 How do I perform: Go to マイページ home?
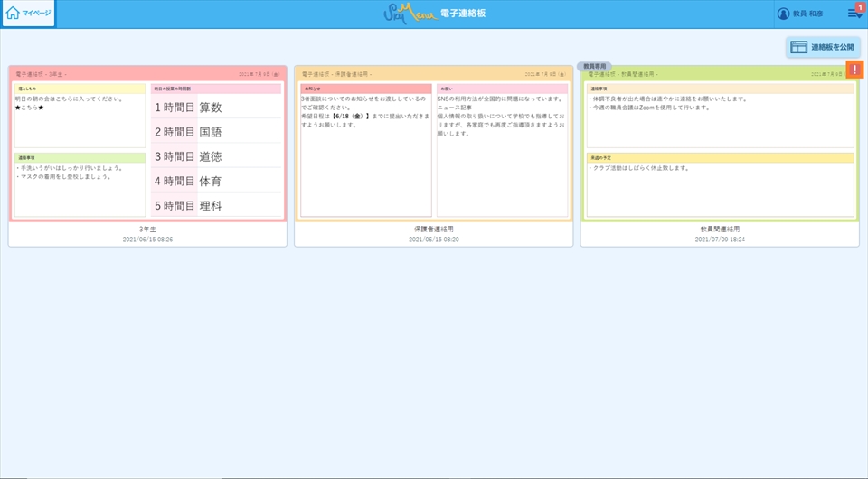point(28,13)
